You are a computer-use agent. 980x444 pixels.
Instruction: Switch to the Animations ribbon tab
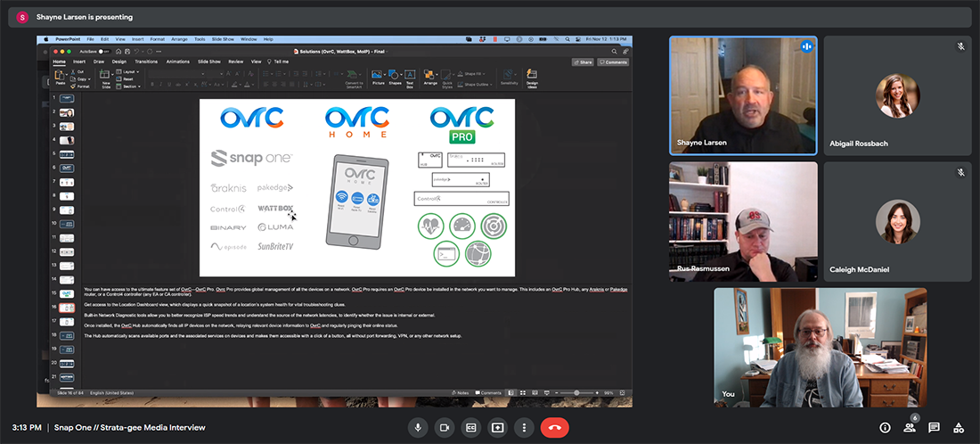177,62
